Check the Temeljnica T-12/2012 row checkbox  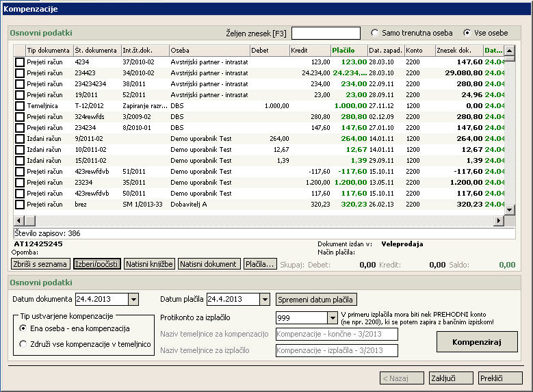pos(20,106)
